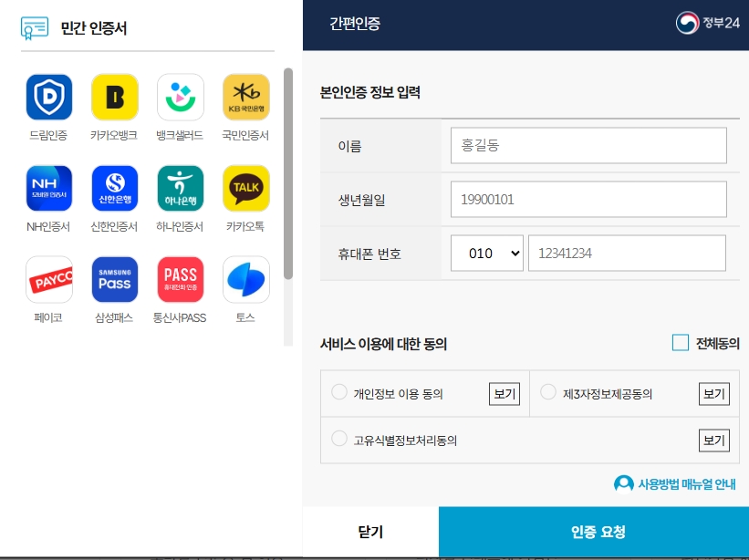Click the 통신사PASS label text
The width and height of the screenshot is (749, 560).
[x=180, y=318]
